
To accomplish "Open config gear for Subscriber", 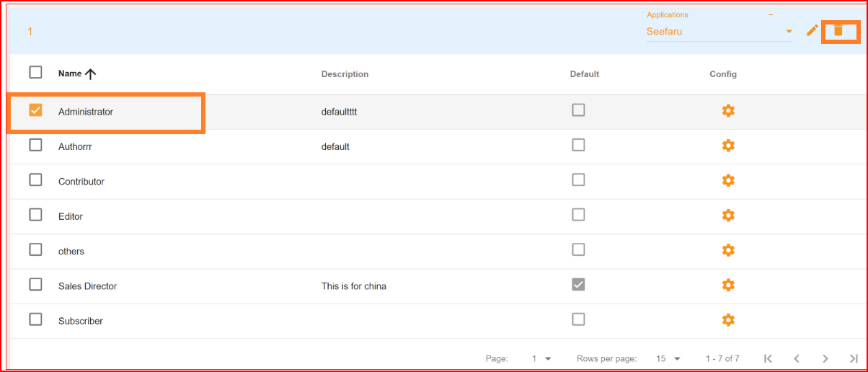I will click(728, 319).
